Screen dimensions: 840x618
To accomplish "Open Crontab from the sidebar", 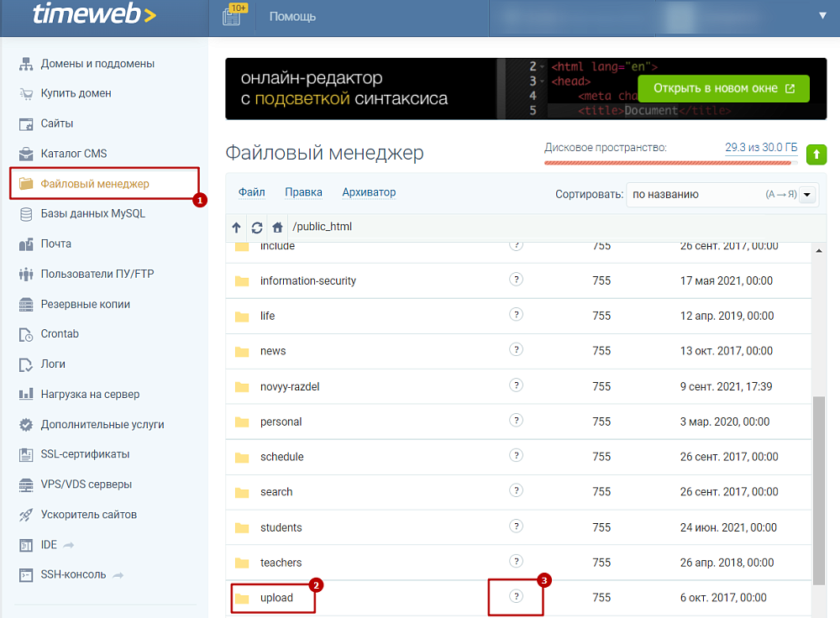I will [60, 334].
